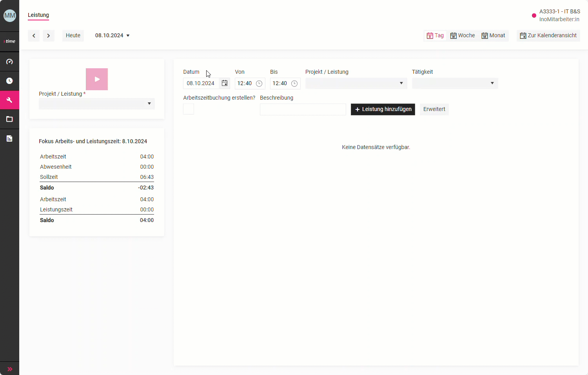Open the Tätigkeit dropdown
Screen dimensions: 588x375
click(x=455, y=83)
